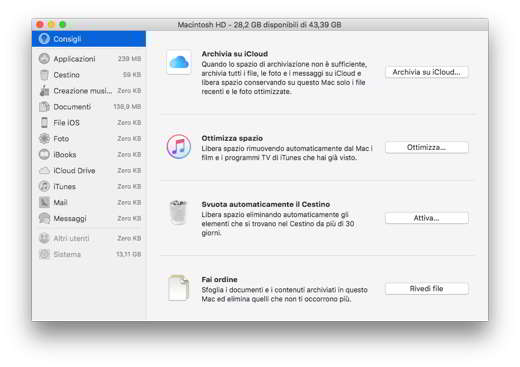Click the iBooks label in sidebar

65,155
